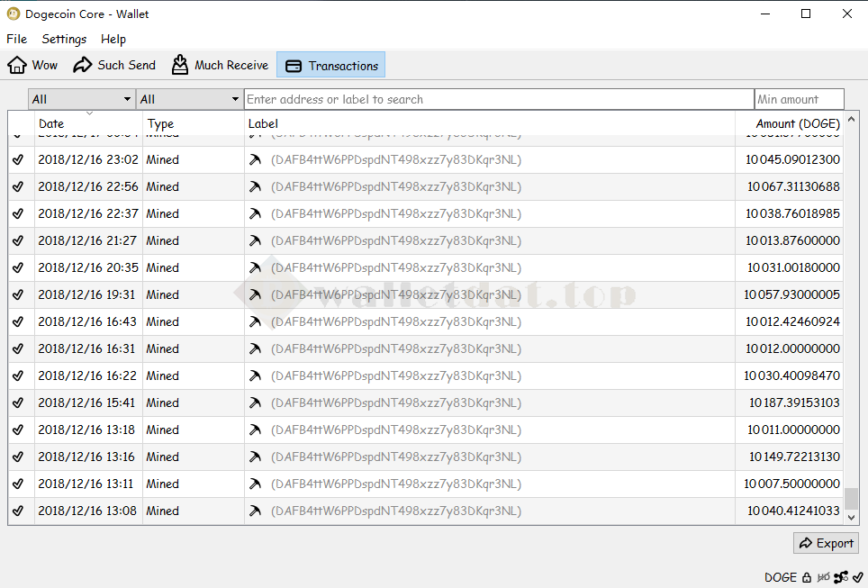The width and height of the screenshot is (868, 588).
Task: Open the Wow overview tab
Action: point(33,65)
